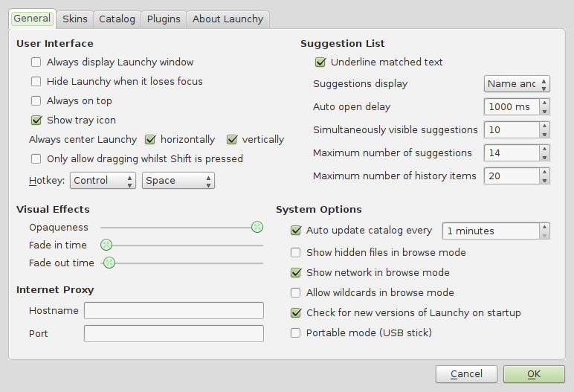Screen dimensions: 574x392
Task: Click the Opaqueness slider handle
Action: click(257, 227)
